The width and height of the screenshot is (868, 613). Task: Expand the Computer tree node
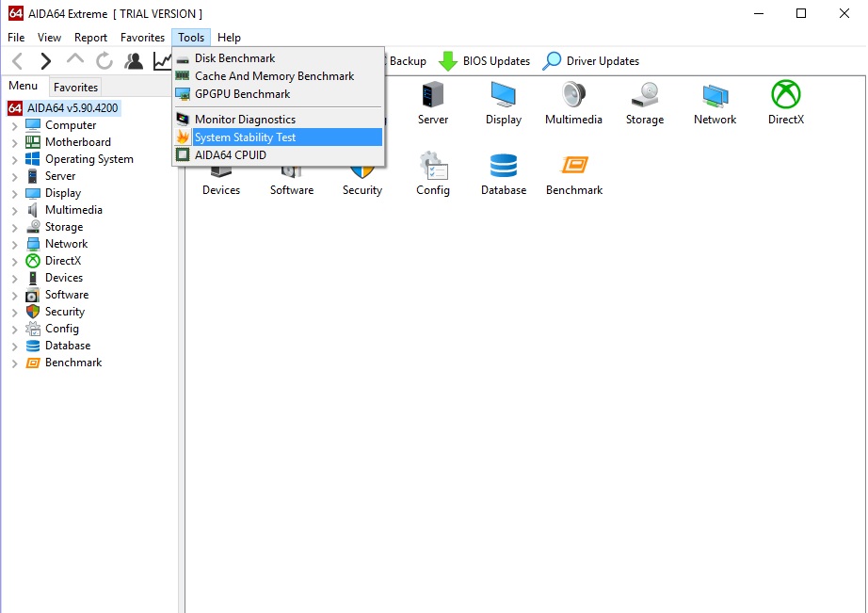tap(14, 126)
